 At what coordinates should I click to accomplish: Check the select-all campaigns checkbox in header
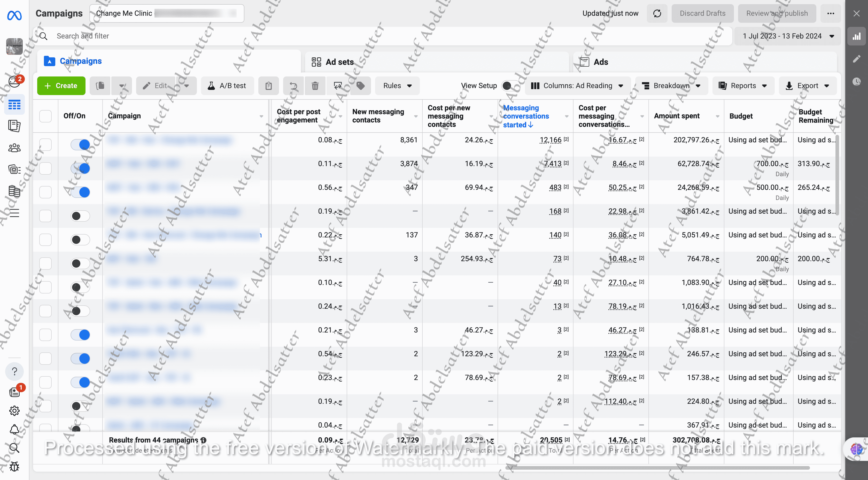click(x=45, y=116)
